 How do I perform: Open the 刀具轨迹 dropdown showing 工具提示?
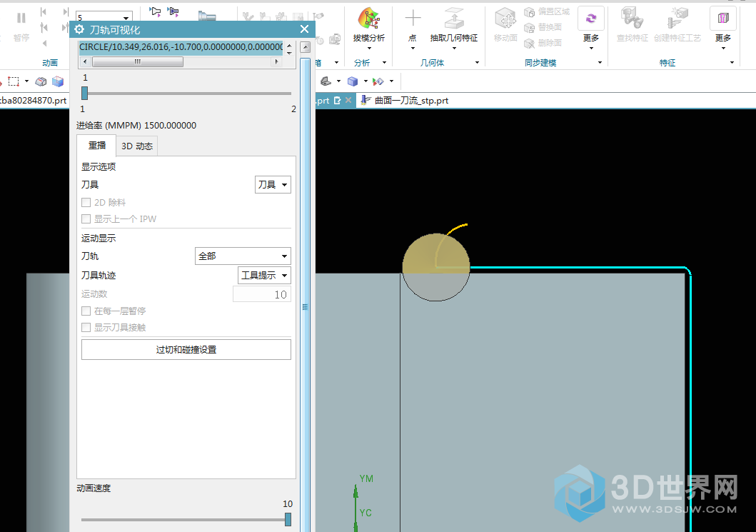[x=265, y=276]
